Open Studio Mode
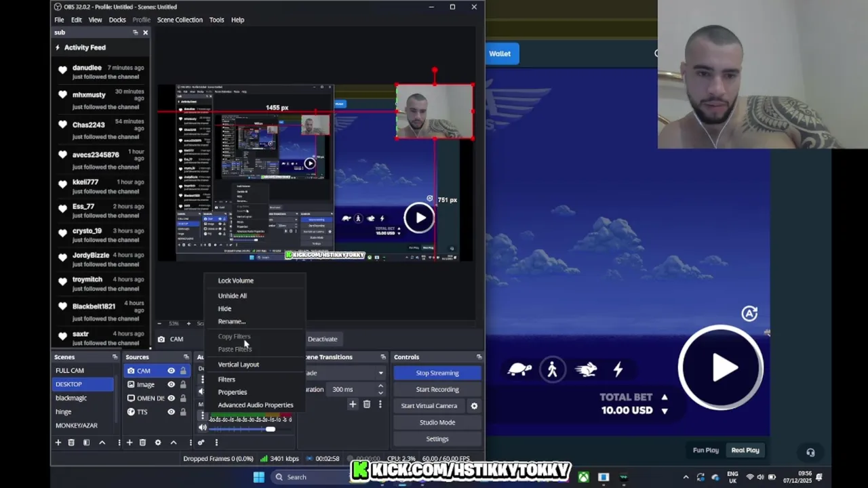The image size is (868, 488). (437, 422)
